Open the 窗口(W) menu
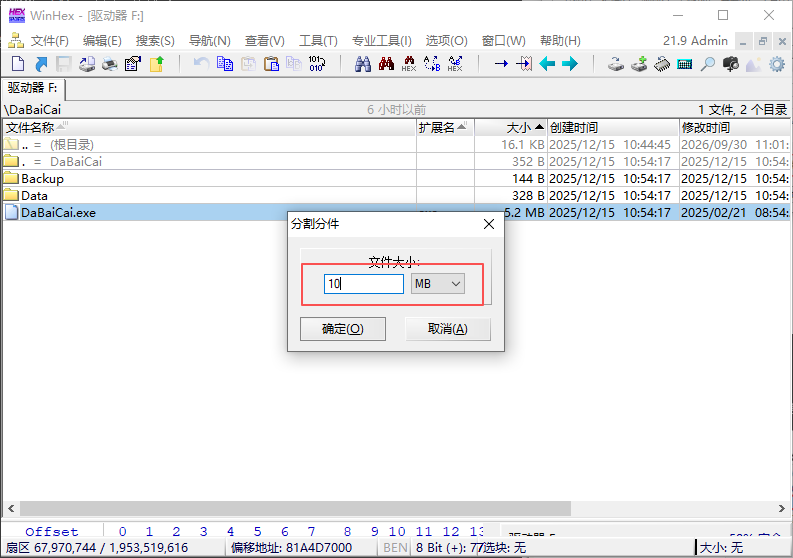This screenshot has width=793, height=558. coord(503,40)
